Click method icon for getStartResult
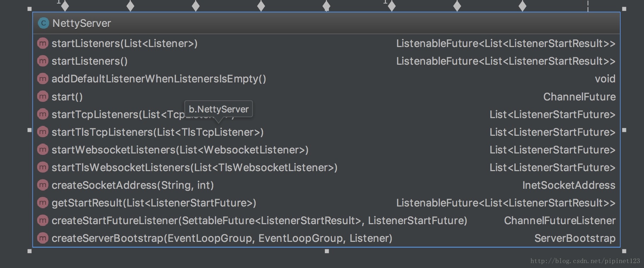 (43, 203)
